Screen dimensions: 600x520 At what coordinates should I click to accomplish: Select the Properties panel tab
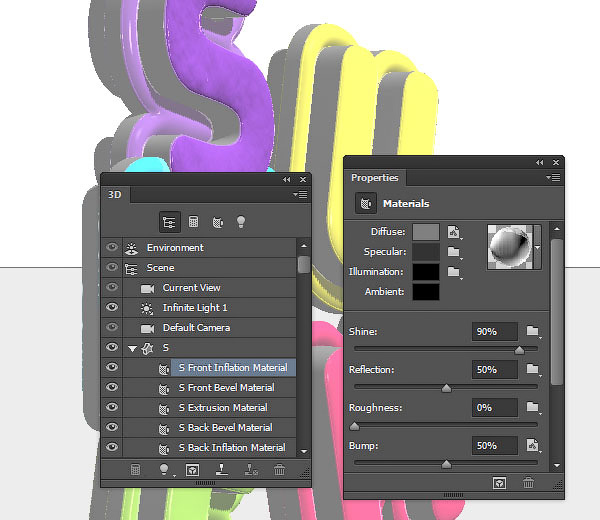[375, 178]
